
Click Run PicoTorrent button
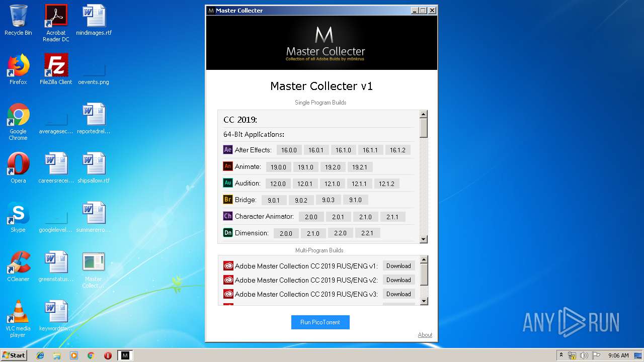point(320,322)
